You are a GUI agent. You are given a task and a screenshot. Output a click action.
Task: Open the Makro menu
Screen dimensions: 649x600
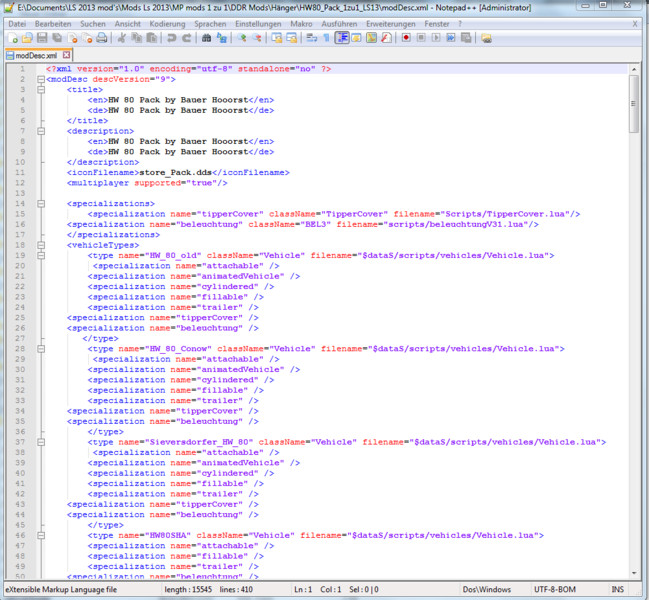click(301, 24)
